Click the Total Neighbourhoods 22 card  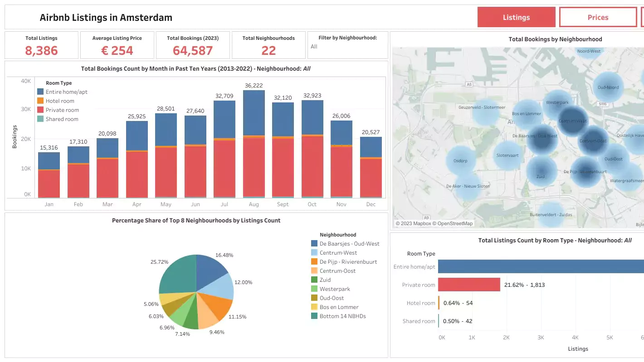(x=268, y=45)
